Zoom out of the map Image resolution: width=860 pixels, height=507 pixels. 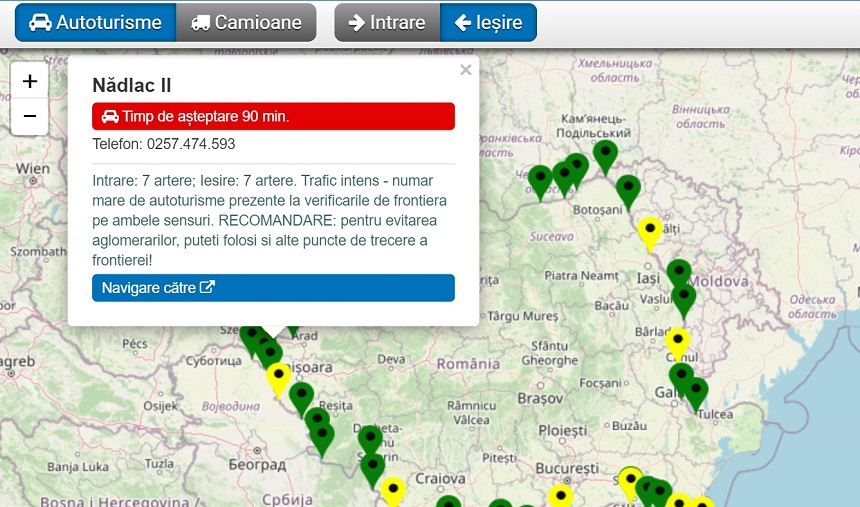[29, 116]
